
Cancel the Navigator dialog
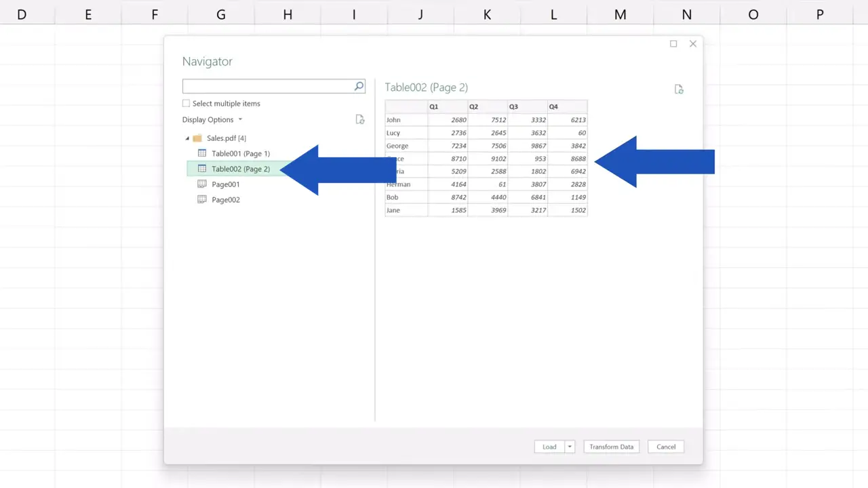(x=665, y=447)
